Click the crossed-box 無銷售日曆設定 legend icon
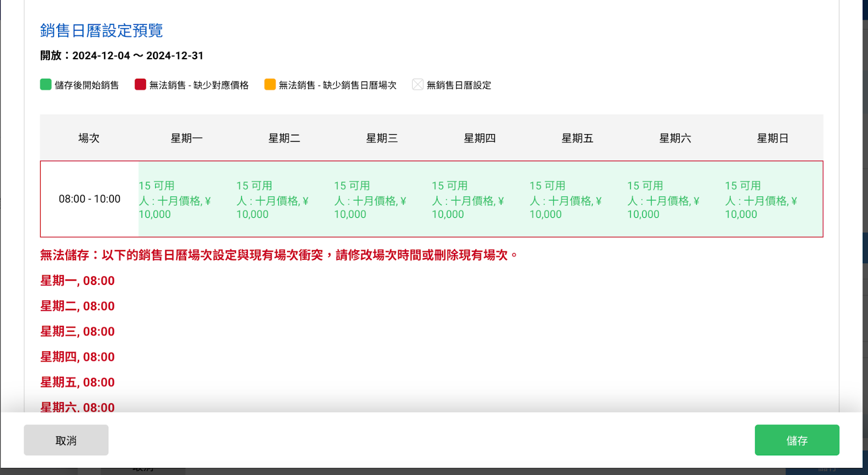Image resolution: width=868 pixels, height=475 pixels. [x=418, y=84]
